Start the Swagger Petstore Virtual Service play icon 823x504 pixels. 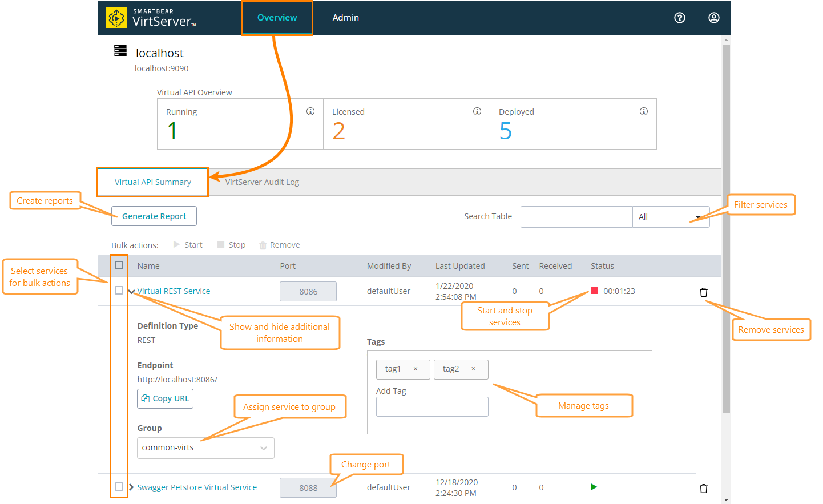(x=594, y=487)
